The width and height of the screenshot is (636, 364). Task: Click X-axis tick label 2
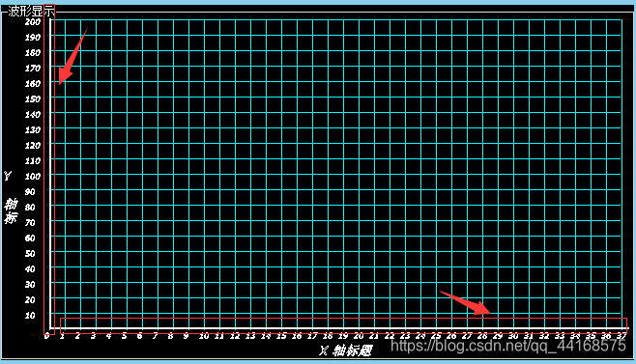(78, 336)
